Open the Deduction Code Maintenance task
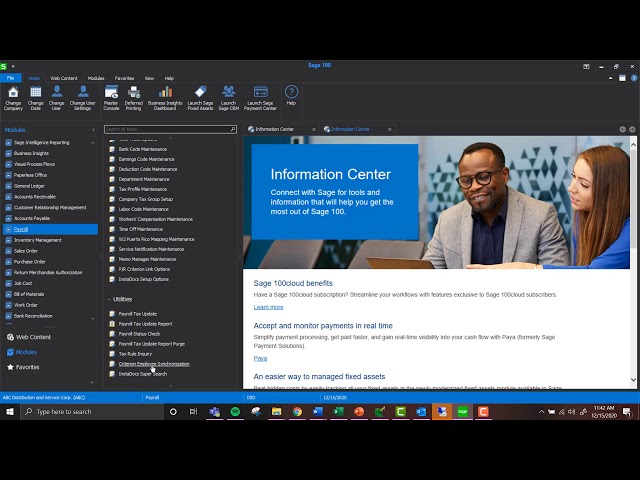 (x=148, y=169)
